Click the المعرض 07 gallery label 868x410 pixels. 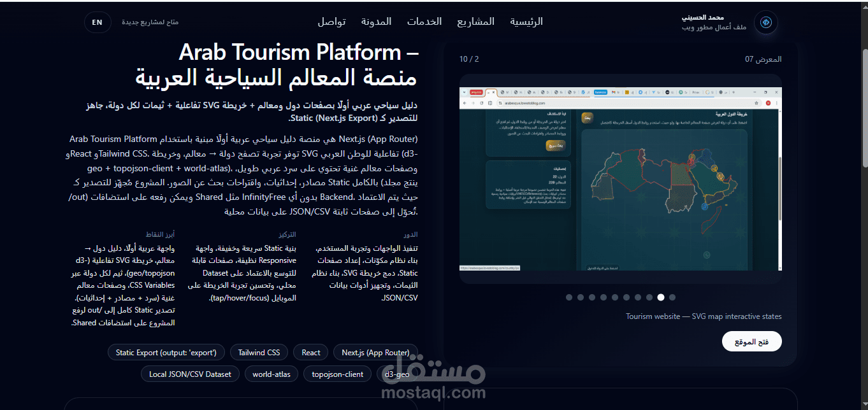click(x=763, y=59)
